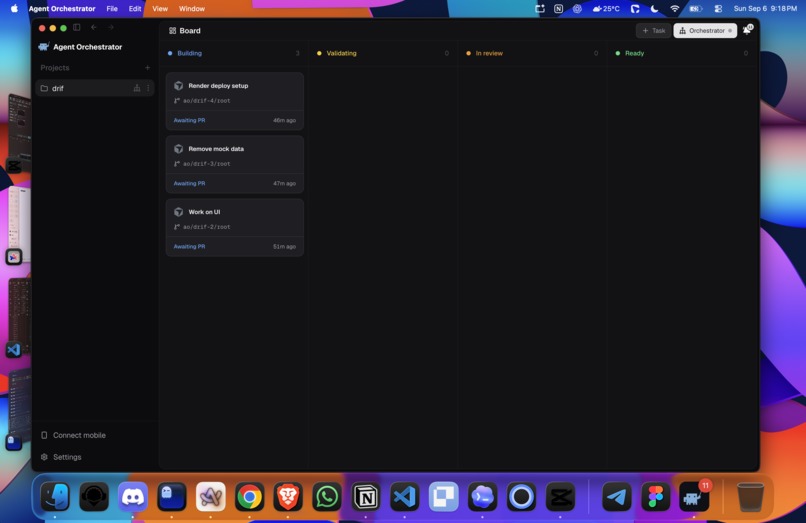806x523 pixels.
Task: Open the Agent Orchestrator app menu
Action: coord(62,8)
